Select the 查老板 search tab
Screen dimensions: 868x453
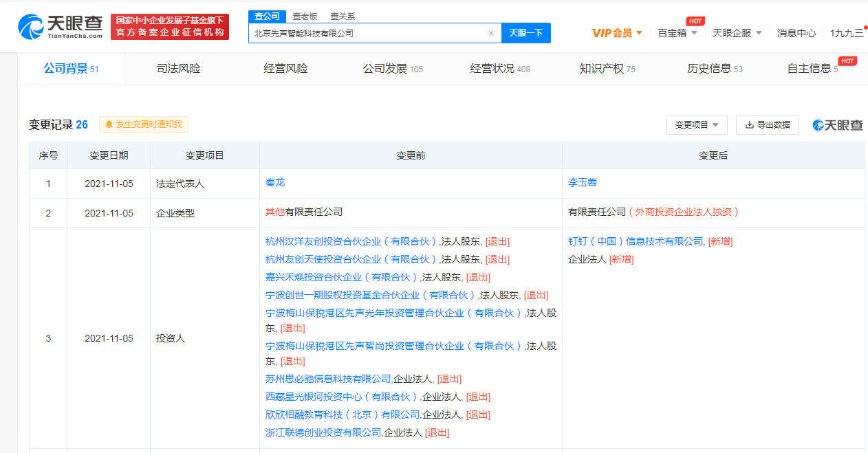coord(305,16)
